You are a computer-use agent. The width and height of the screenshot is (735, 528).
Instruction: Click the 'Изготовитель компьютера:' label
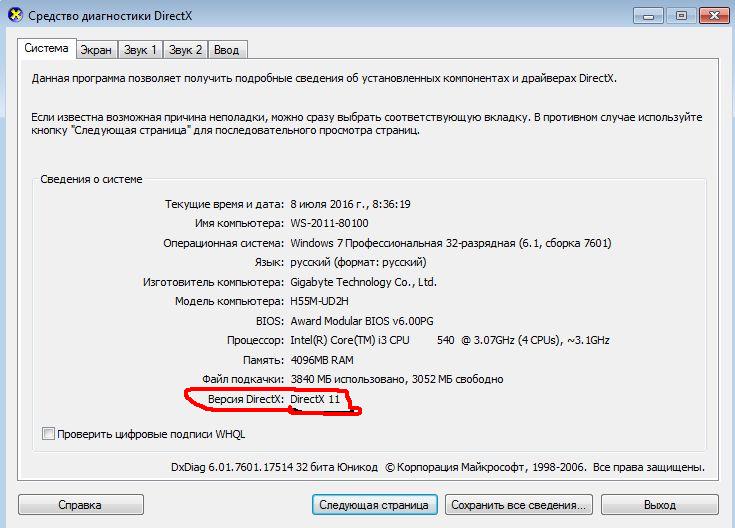pos(213,282)
